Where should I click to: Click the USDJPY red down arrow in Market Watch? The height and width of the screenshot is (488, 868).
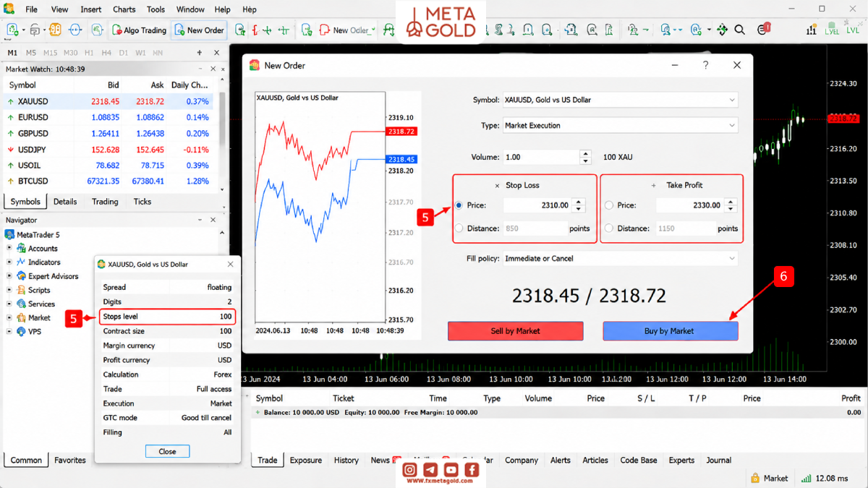10,150
